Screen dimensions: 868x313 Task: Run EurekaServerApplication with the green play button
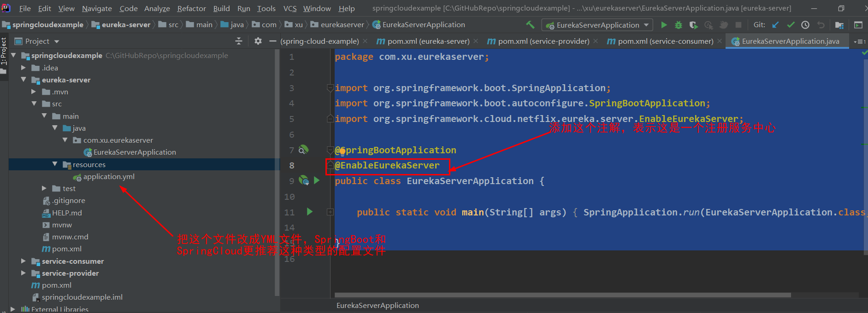click(x=664, y=25)
